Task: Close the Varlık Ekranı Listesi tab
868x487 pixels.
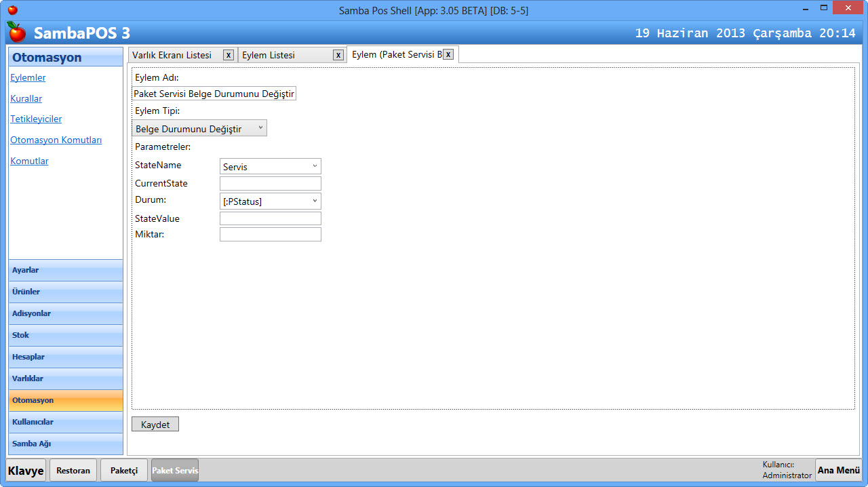Action: point(229,55)
